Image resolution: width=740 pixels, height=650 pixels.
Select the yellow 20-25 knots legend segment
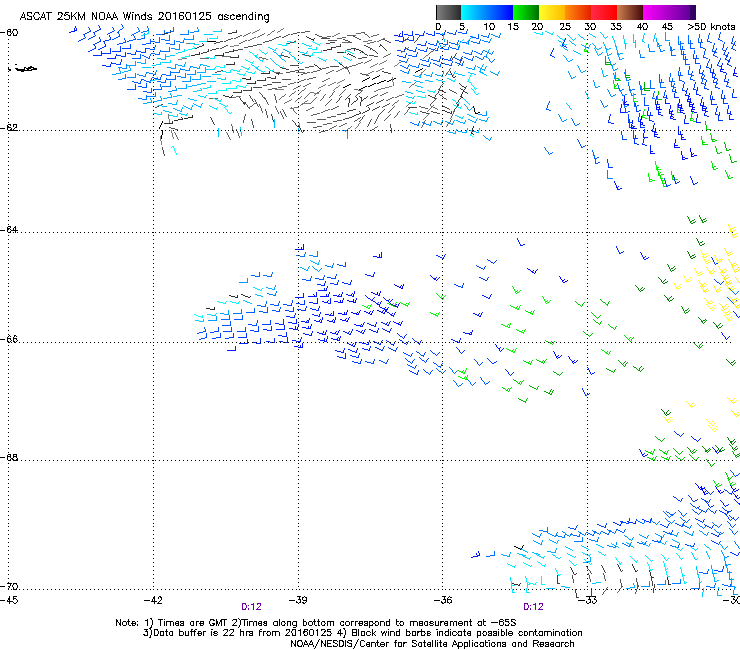pyautogui.click(x=552, y=12)
